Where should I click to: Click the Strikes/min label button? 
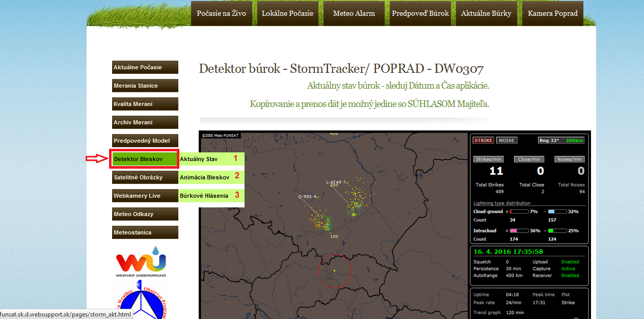tap(489, 159)
